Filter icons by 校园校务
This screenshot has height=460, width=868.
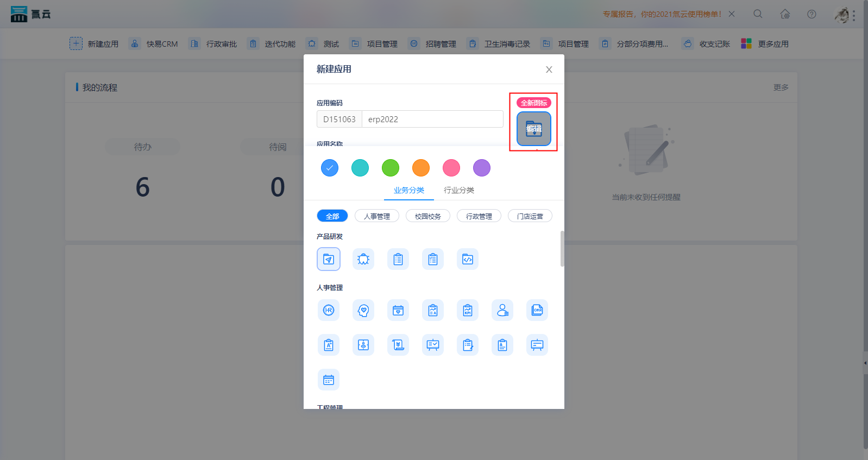pyautogui.click(x=428, y=216)
